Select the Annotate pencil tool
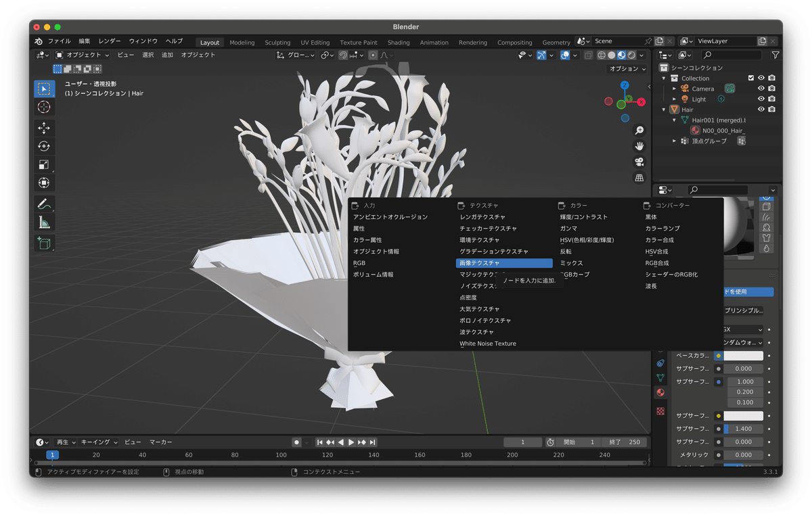 pyautogui.click(x=44, y=204)
